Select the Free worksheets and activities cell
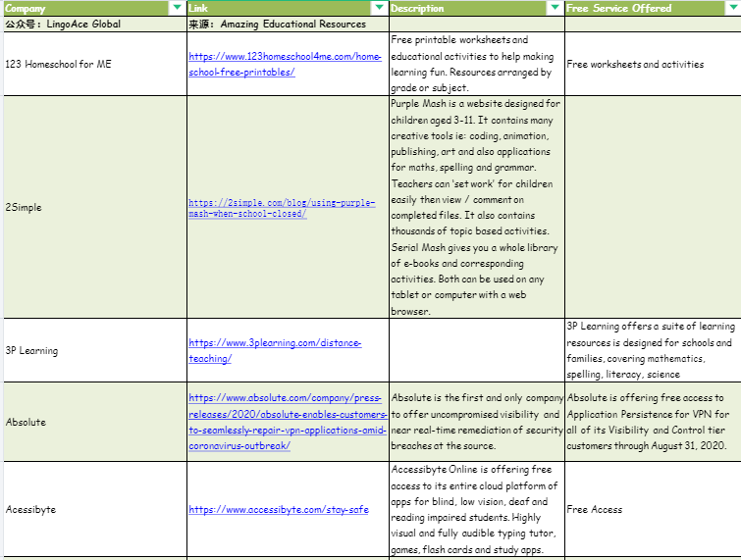Viewport: 741px width, 560px height. coord(653,64)
